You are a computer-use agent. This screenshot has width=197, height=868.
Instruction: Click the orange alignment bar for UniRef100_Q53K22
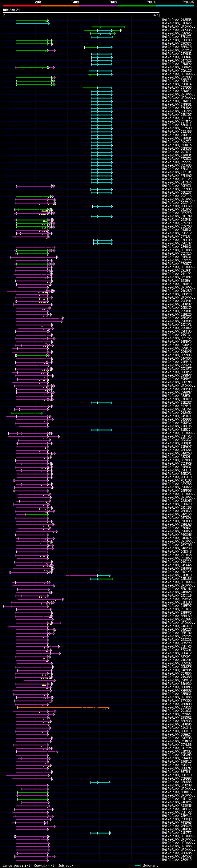tap(63, 708)
